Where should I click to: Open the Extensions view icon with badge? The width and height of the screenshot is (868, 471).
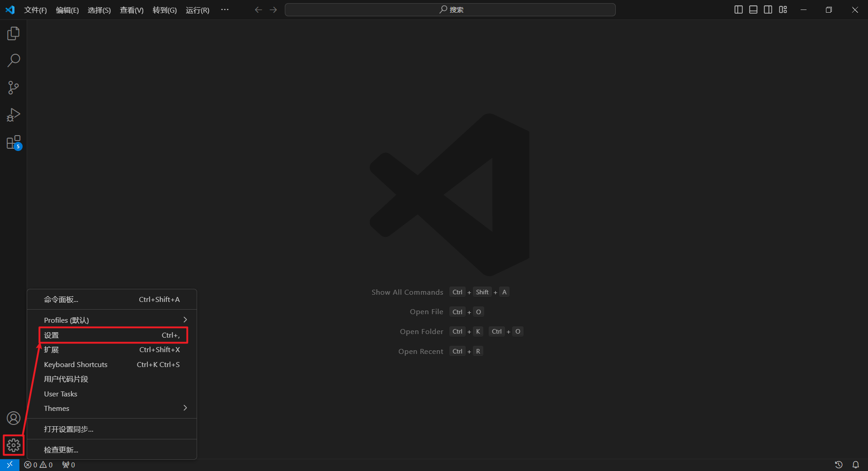tap(14, 142)
